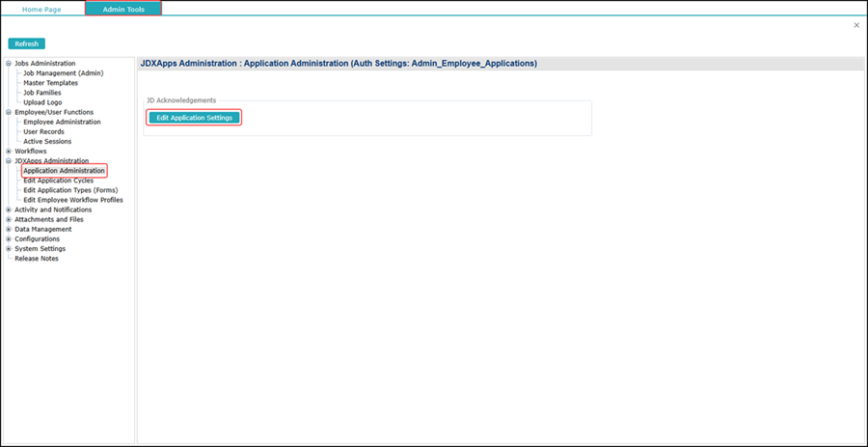Go to Employee Administration

tap(62, 122)
